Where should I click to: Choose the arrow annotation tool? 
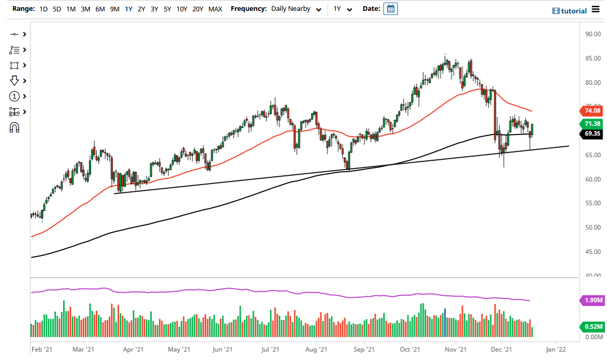(x=14, y=81)
